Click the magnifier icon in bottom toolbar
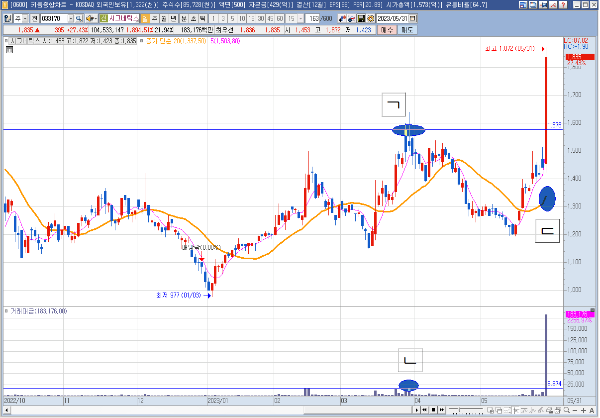Viewport: 600px width, 418px height. pos(567,410)
